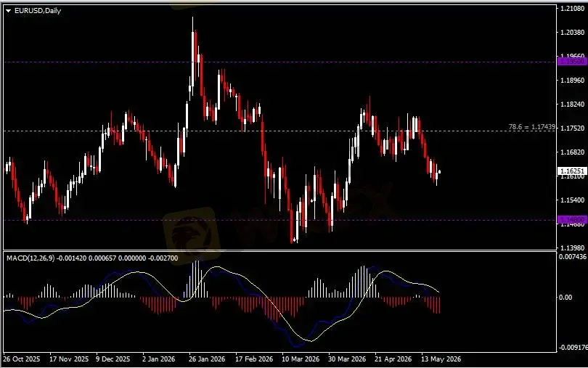The height and width of the screenshot is (368, 588).
Task: Click the 1.13980 price scale value
Action: (572, 248)
